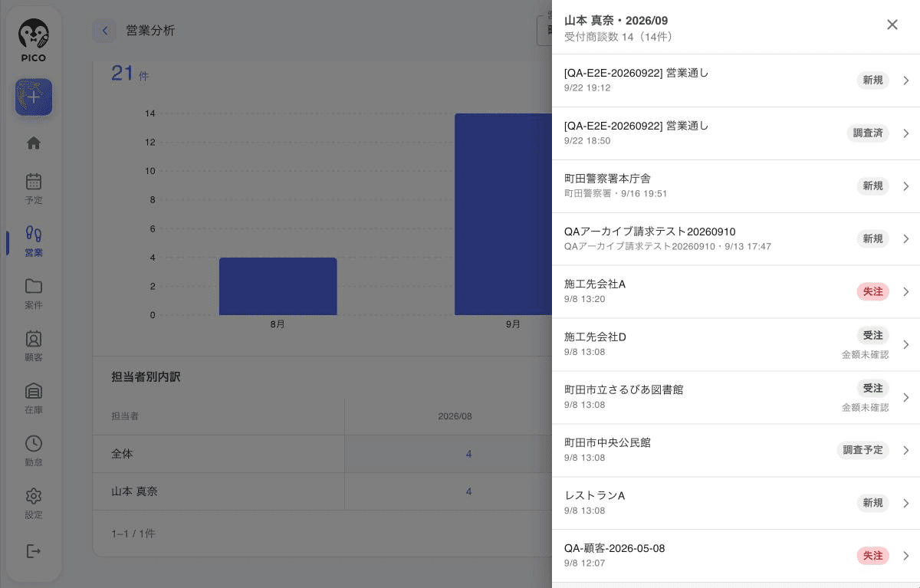
Task: Open chevron for QA-顧客-2026-05-08 row
Action: pos(906,556)
